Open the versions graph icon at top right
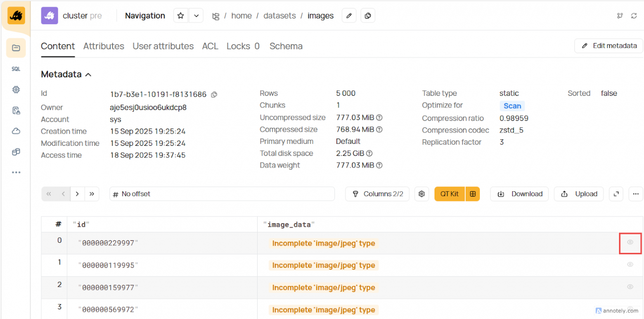Image resolution: width=644 pixels, height=319 pixels. tap(619, 15)
